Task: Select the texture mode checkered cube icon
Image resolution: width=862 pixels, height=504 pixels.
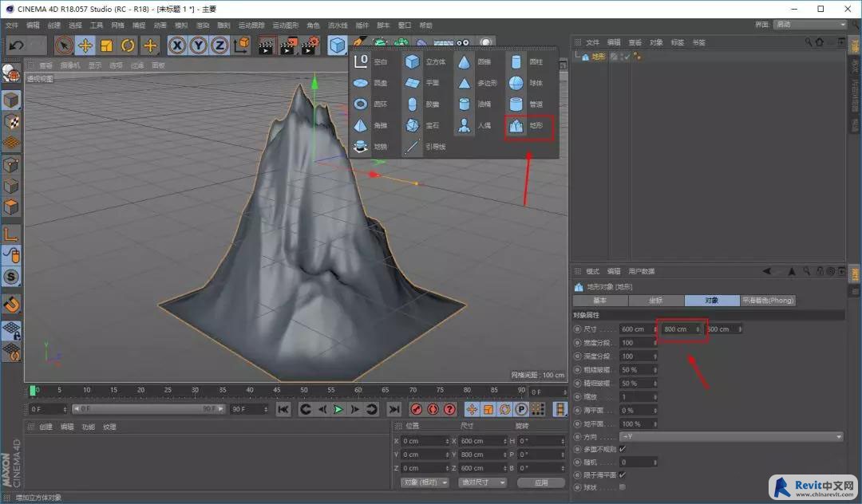Action: pyautogui.click(x=11, y=122)
